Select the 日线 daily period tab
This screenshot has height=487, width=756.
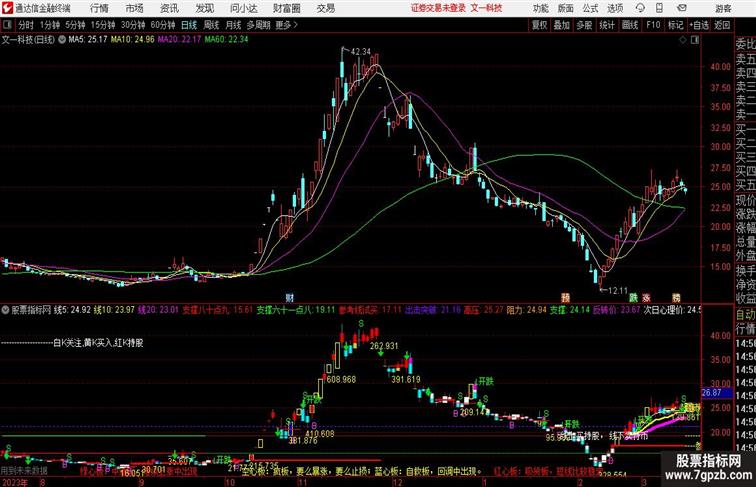point(189,25)
